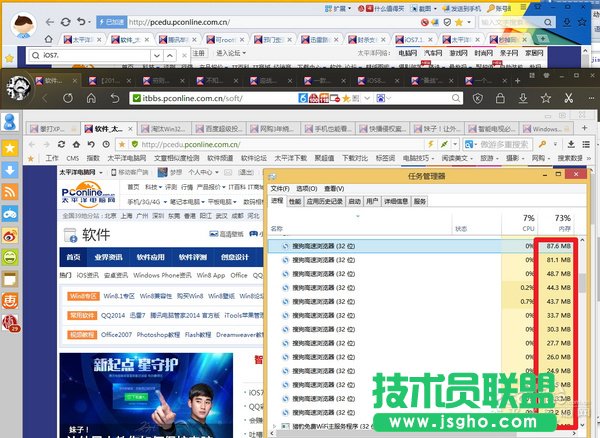Expand the bottom WiFi service process row
Screen dimensions: 600x438
[276, 426]
